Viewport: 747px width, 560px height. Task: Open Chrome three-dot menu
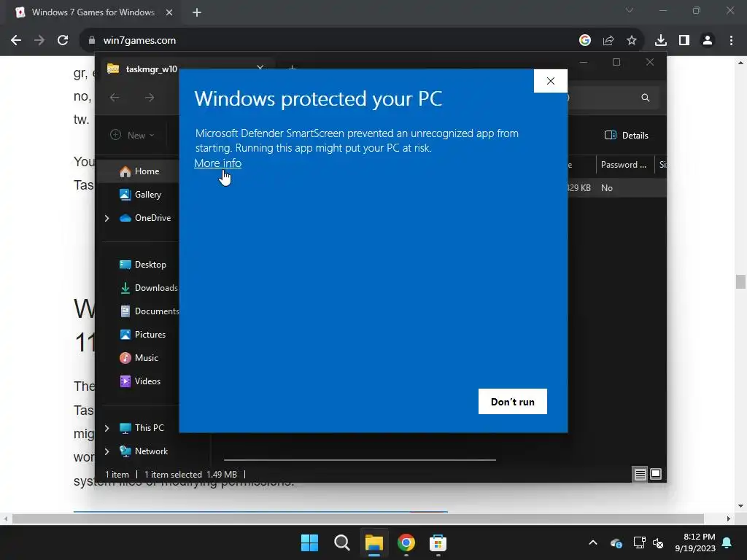click(x=731, y=41)
